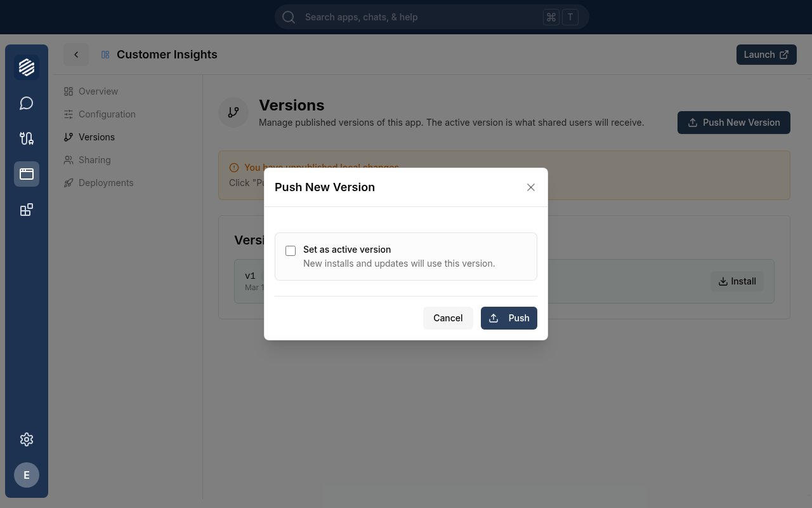This screenshot has width=812, height=508.
Task: Click the Sharing people icon in side menu
Action: (69, 160)
